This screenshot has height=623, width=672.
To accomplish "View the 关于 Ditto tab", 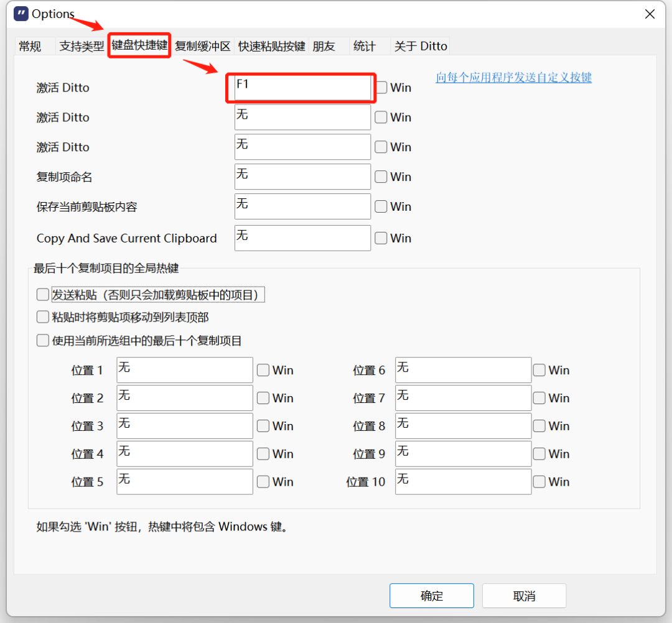I will 421,46.
